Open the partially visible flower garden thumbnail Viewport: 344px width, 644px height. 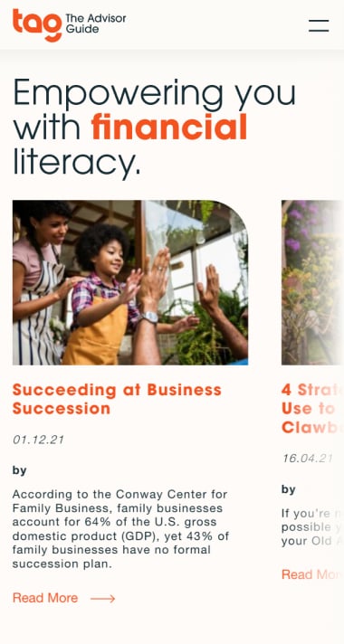point(312,282)
